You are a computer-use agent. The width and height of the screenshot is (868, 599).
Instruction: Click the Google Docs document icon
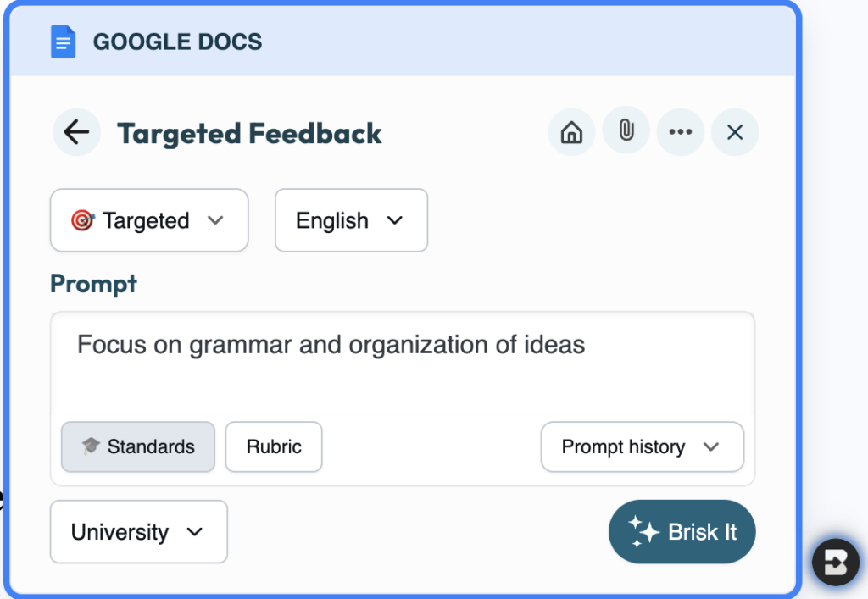click(x=64, y=41)
